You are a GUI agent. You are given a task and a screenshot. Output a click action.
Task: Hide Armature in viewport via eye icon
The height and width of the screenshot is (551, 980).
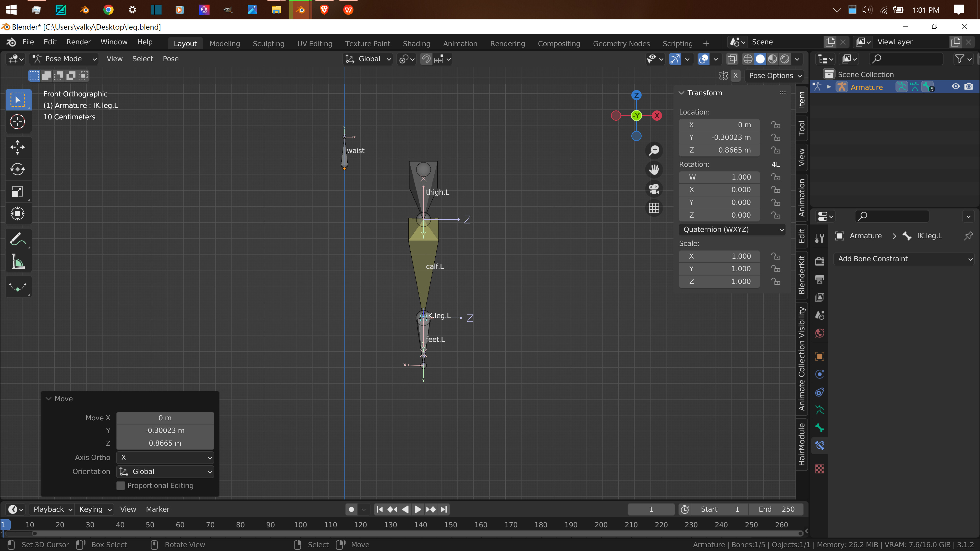pyautogui.click(x=955, y=87)
